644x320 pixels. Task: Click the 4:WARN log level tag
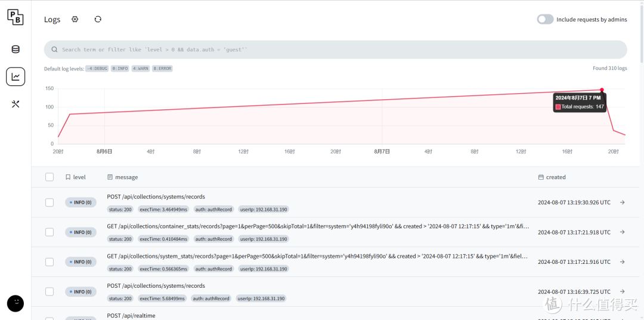coord(141,69)
